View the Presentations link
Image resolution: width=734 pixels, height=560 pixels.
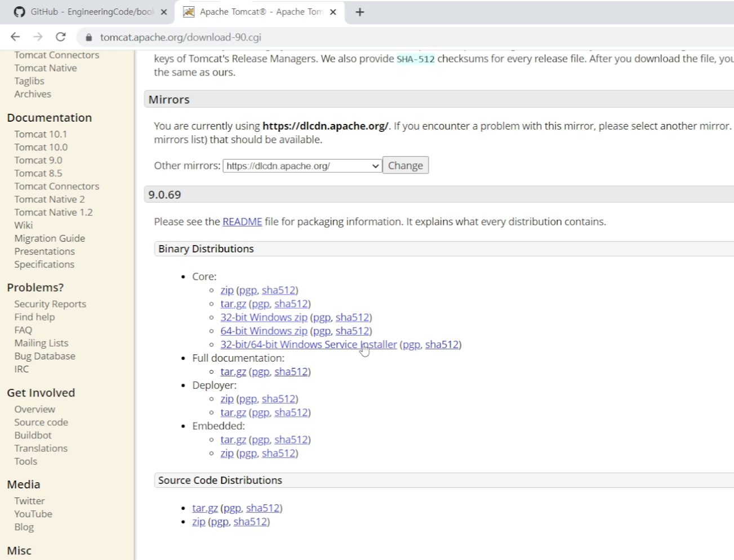[45, 251]
